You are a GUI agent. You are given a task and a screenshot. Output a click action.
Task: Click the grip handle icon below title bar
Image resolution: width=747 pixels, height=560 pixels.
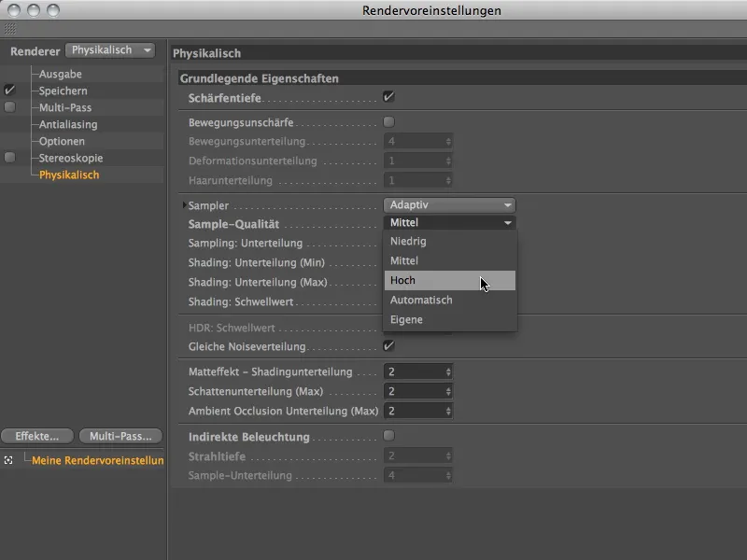click(10, 29)
